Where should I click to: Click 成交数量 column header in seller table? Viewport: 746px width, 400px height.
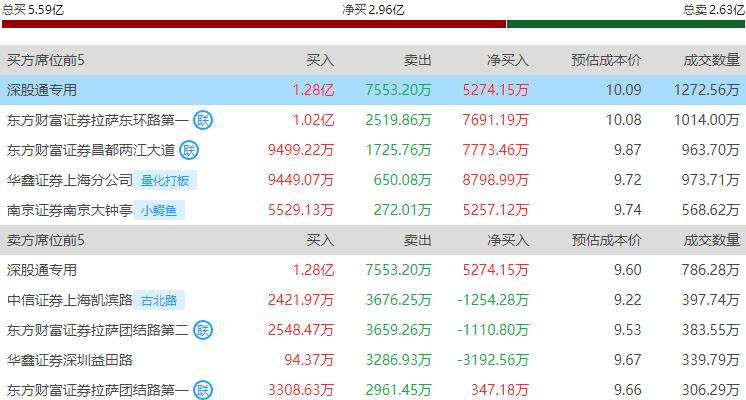[711, 240]
